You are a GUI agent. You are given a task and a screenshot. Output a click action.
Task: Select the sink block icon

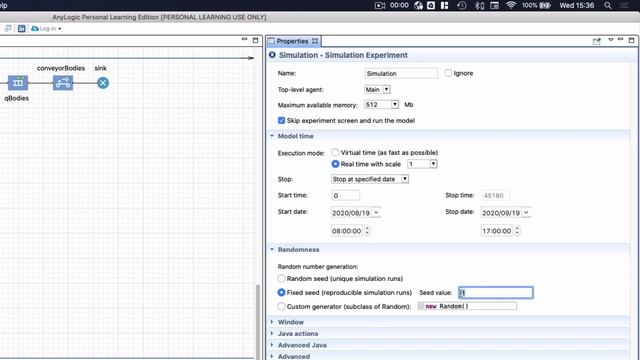[x=103, y=83]
